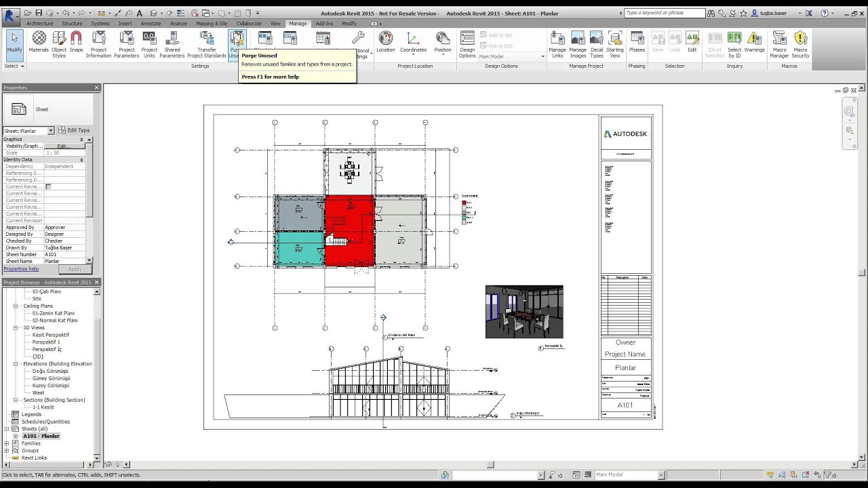
Task: Switch to the View ribbon tab
Action: point(275,23)
